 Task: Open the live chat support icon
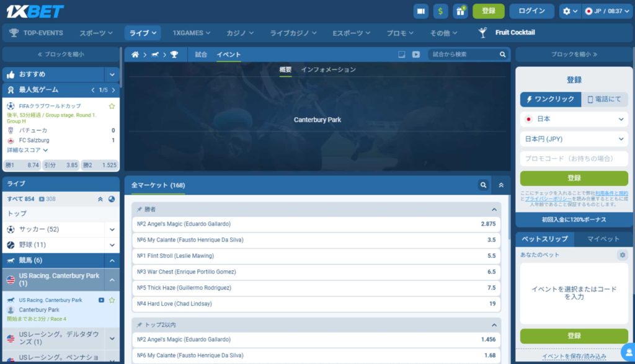(629, 352)
